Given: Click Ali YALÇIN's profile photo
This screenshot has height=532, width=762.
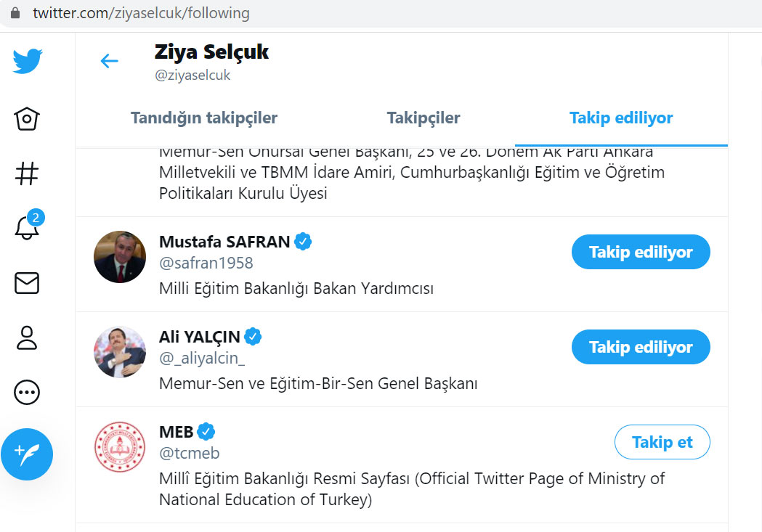Looking at the screenshot, I should click(120, 352).
